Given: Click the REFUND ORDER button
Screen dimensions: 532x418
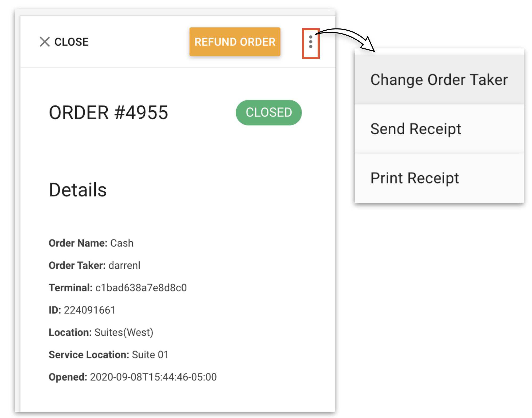Looking at the screenshot, I should pyautogui.click(x=235, y=42).
